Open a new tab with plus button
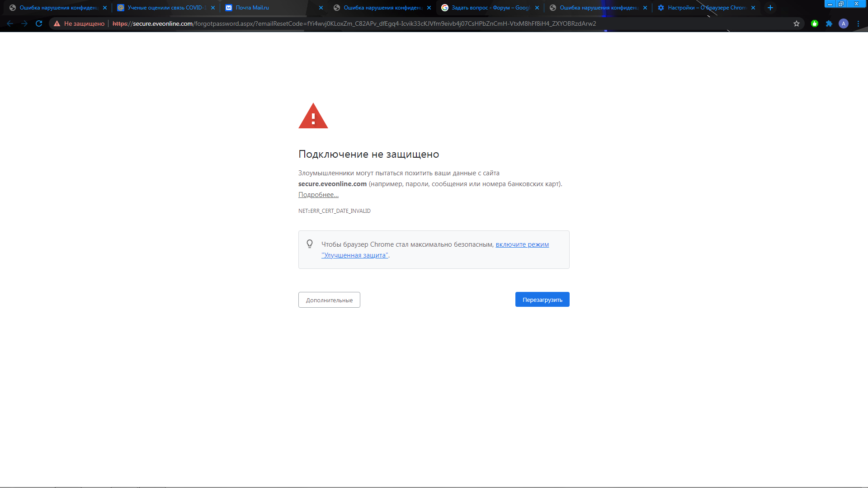The height and width of the screenshot is (488, 868). coord(770,8)
